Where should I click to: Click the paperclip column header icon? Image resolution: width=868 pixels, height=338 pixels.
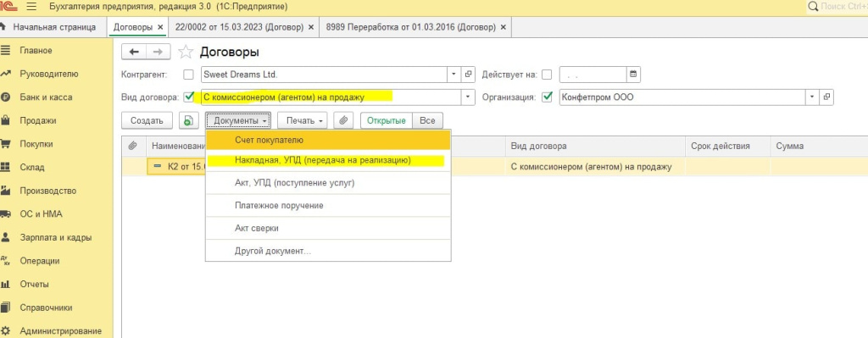[x=132, y=146]
